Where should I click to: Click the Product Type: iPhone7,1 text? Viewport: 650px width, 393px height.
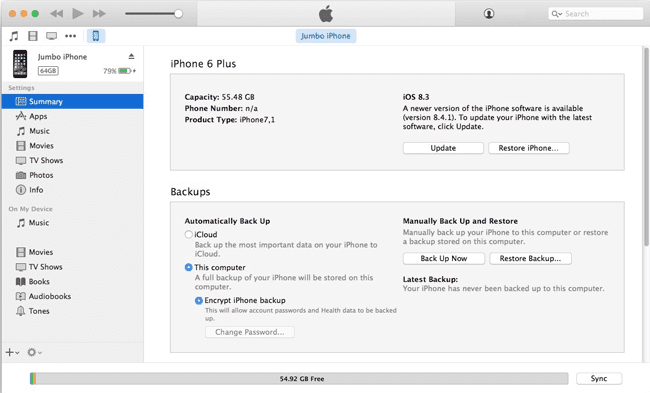pyautogui.click(x=230, y=120)
